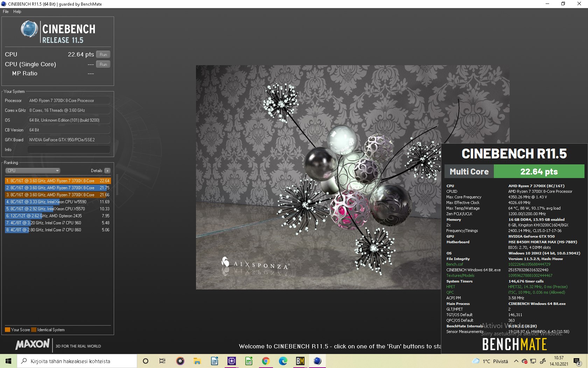The height and width of the screenshot is (368, 588).
Task: Click the green 22.64 pts score banner
Action: [x=539, y=172]
